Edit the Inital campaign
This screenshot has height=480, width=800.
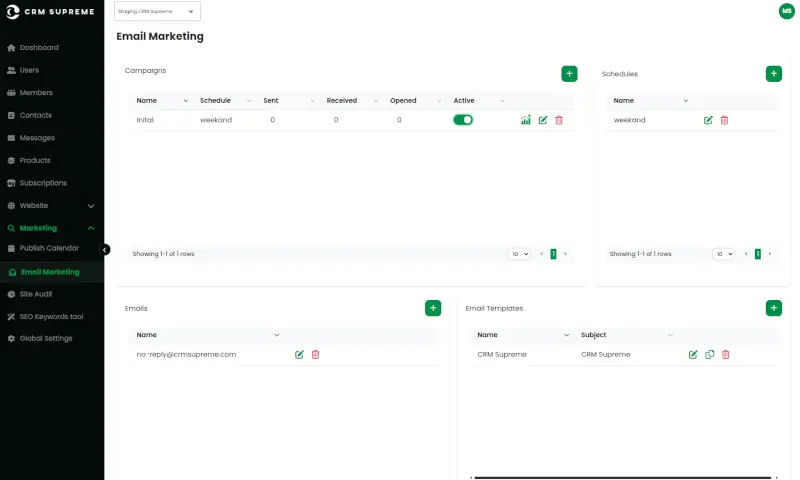(542, 120)
